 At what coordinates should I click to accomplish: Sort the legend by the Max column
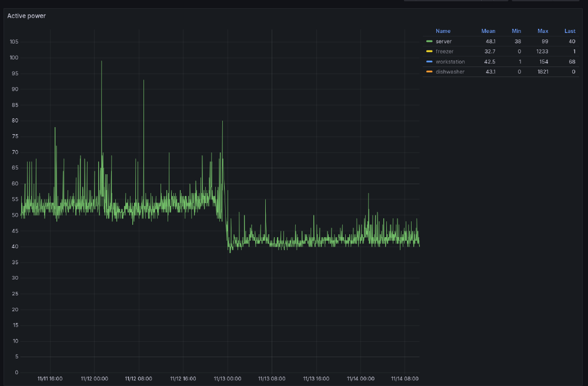542,31
